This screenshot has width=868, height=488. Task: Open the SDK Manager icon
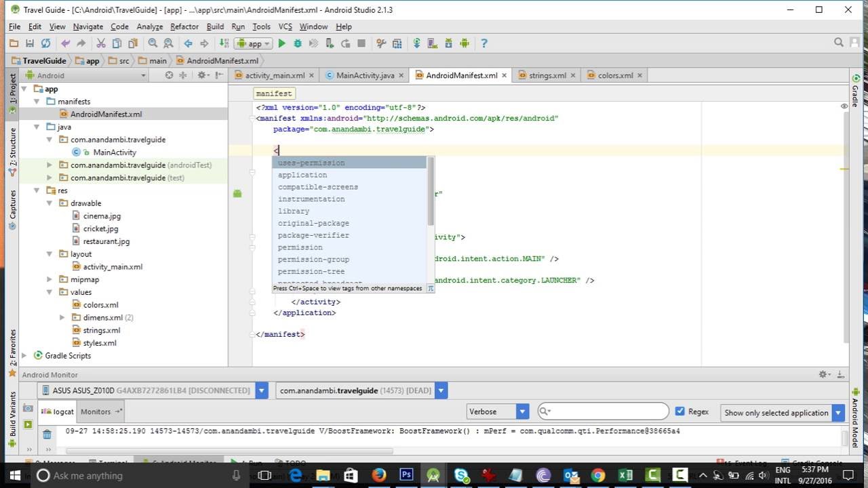448,43
